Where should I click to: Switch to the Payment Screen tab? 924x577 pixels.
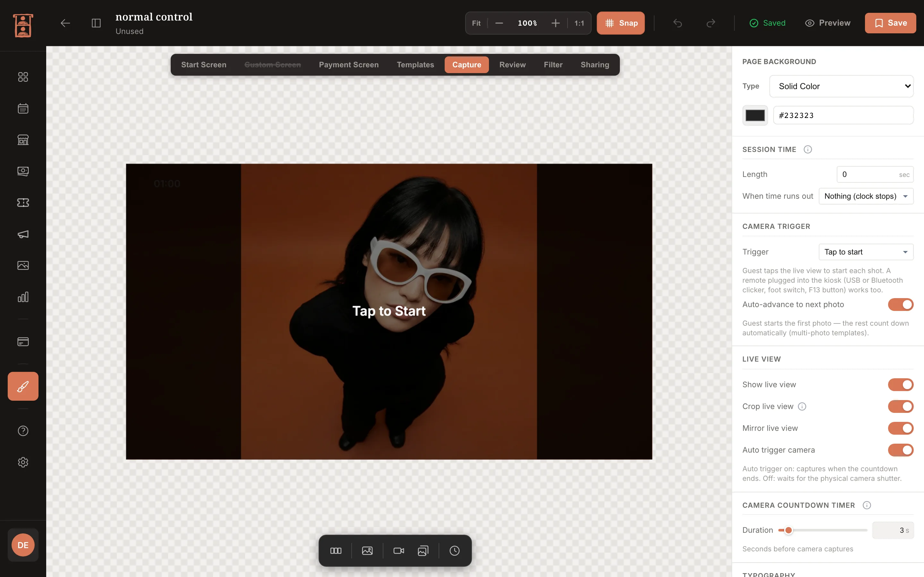pos(349,65)
